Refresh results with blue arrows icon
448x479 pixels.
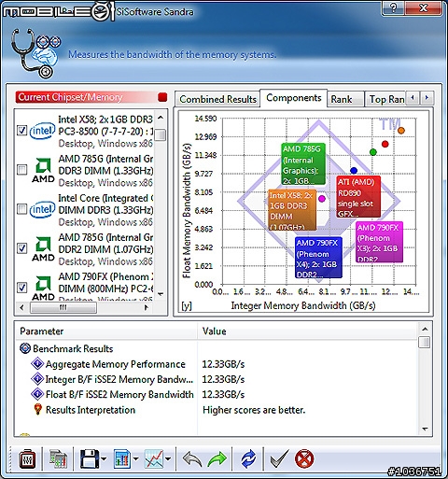[x=248, y=459]
